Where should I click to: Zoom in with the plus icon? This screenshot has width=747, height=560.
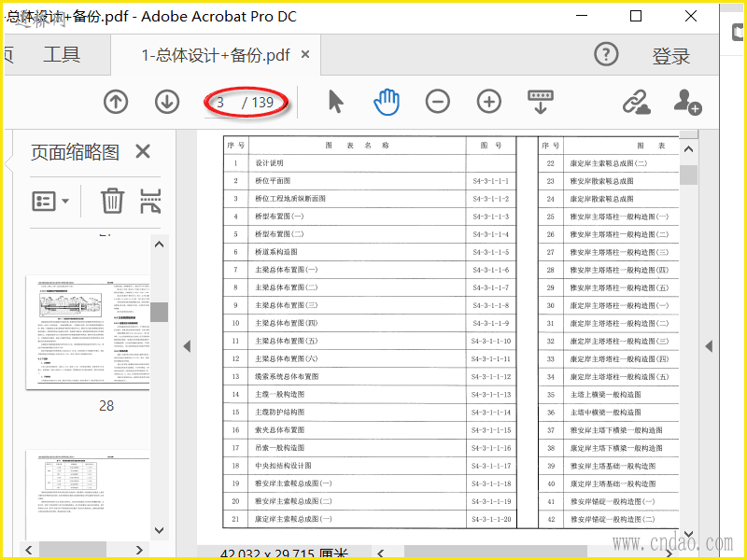tap(489, 102)
